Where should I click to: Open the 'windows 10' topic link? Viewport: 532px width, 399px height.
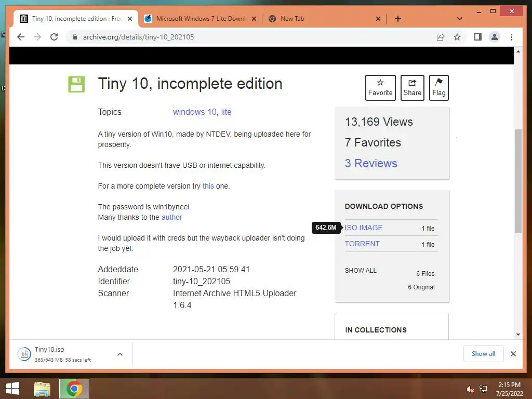[x=195, y=112]
